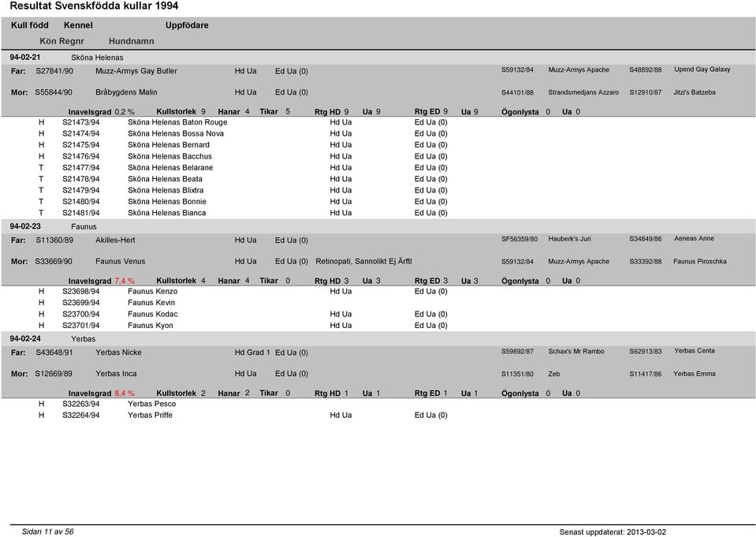Image resolution: width=756 pixels, height=537 pixels.
Task: Click dog 'Yerbas Priffe'
Action: tap(150, 415)
